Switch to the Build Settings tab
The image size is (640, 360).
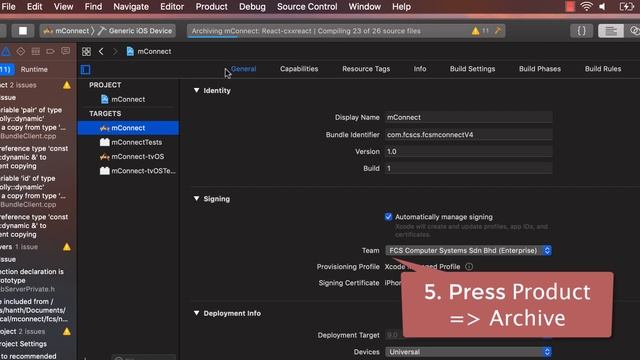[x=472, y=69]
